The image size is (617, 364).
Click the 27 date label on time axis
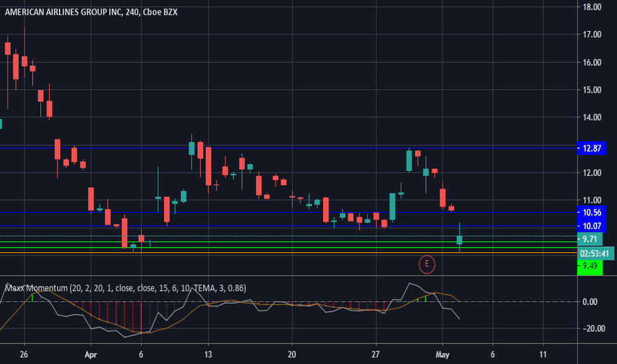click(375, 355)
